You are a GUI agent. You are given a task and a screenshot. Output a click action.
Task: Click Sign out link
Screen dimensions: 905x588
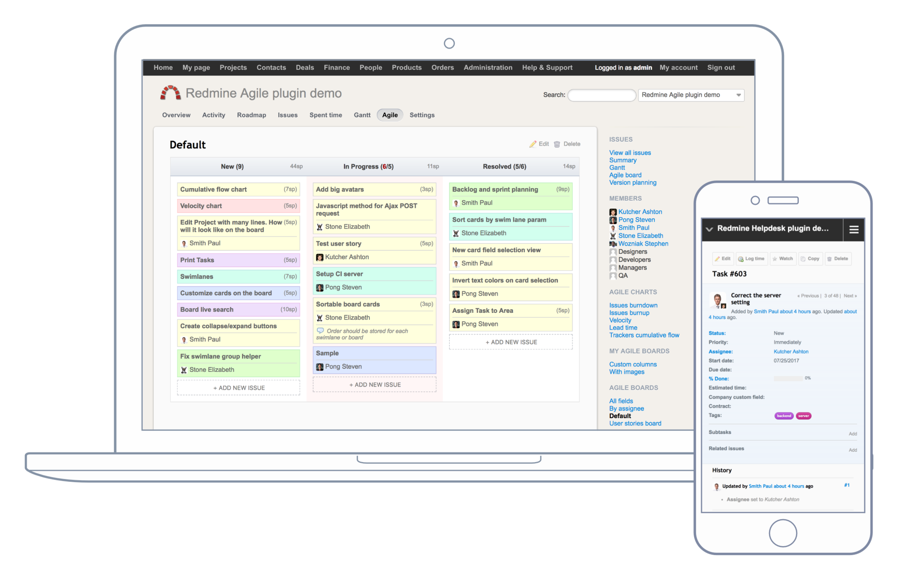721,67
